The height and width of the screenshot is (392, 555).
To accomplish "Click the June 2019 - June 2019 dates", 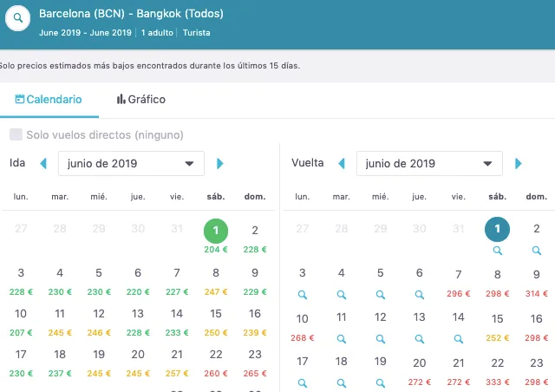I will click(85, 33).
